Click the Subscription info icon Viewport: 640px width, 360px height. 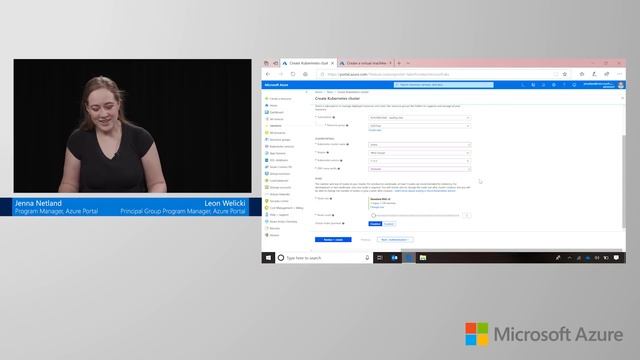pos(333,117)
